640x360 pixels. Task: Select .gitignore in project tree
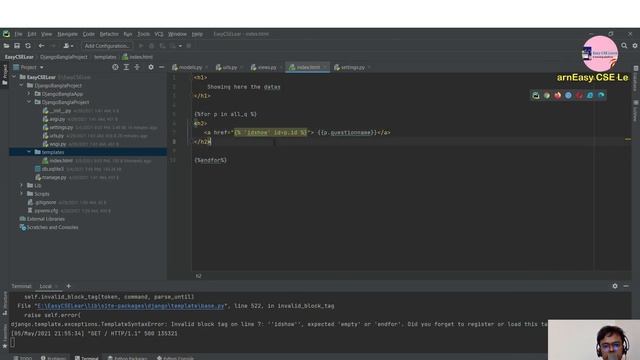[45, 202]
